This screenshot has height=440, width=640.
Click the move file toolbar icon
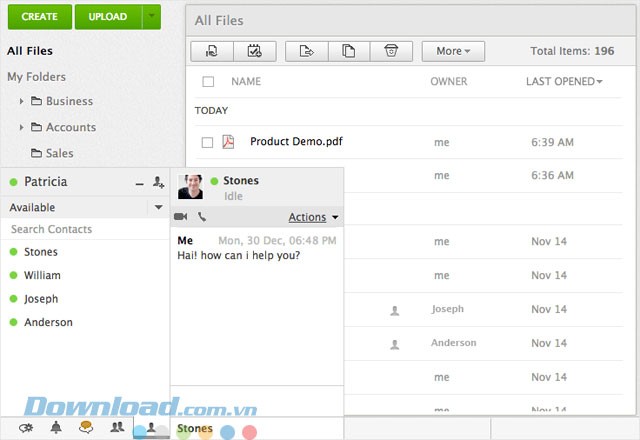click(x=307, y=51)
